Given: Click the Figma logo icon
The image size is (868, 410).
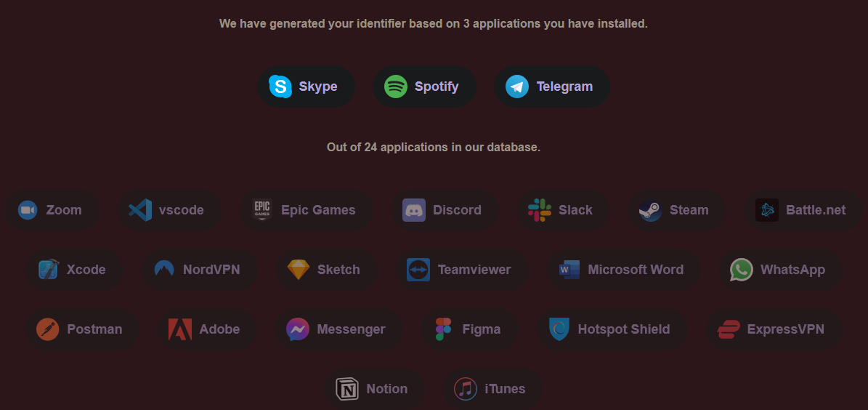Looking at the screenshot, I should point(443,329).
